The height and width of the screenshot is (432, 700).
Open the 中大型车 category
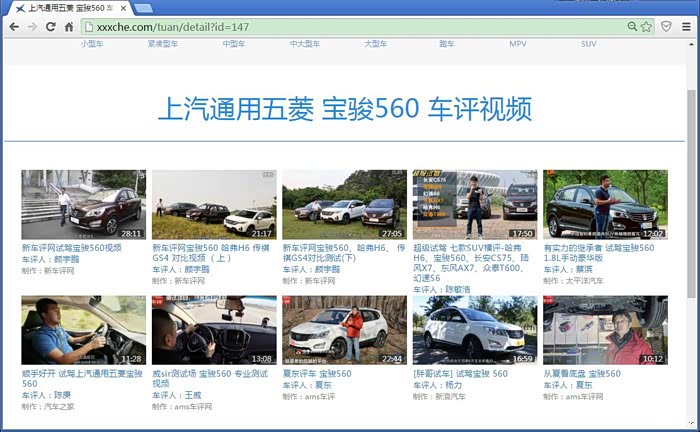point(304,44)
